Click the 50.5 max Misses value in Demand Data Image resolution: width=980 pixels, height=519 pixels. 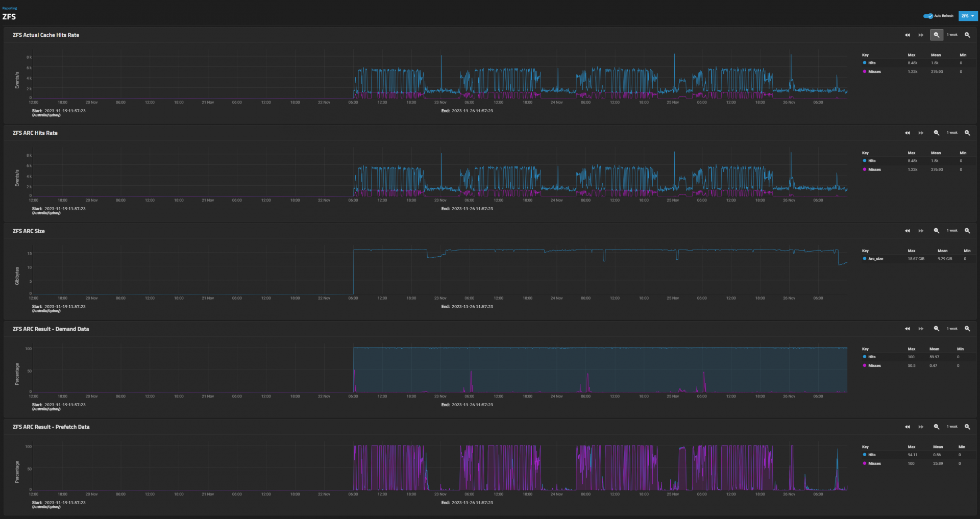click(x=912, y=365)
